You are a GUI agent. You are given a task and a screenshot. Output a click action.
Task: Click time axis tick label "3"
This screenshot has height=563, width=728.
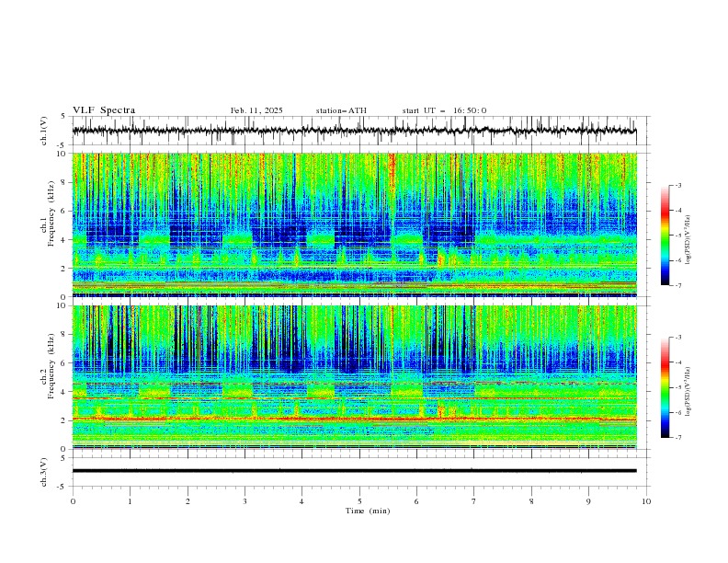click(245, 501)
